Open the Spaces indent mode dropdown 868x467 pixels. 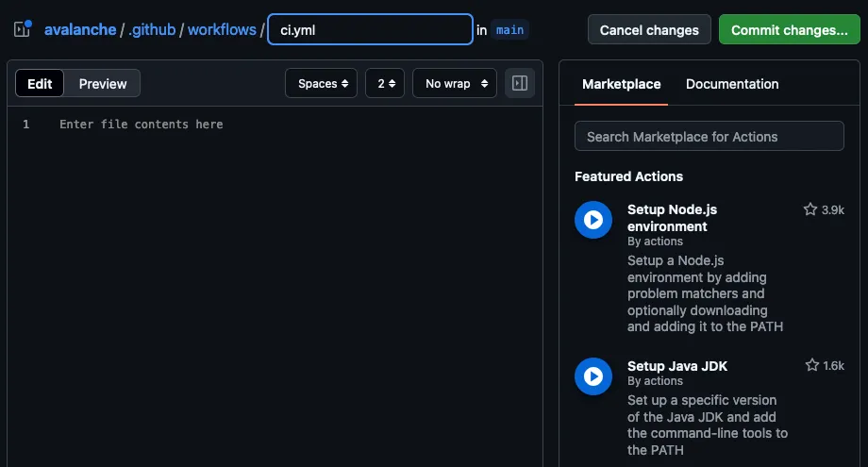tap(322, 83)
